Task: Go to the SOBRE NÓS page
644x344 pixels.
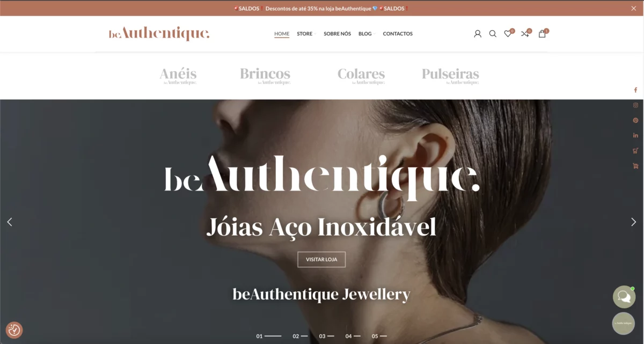Action: point(337,34)
